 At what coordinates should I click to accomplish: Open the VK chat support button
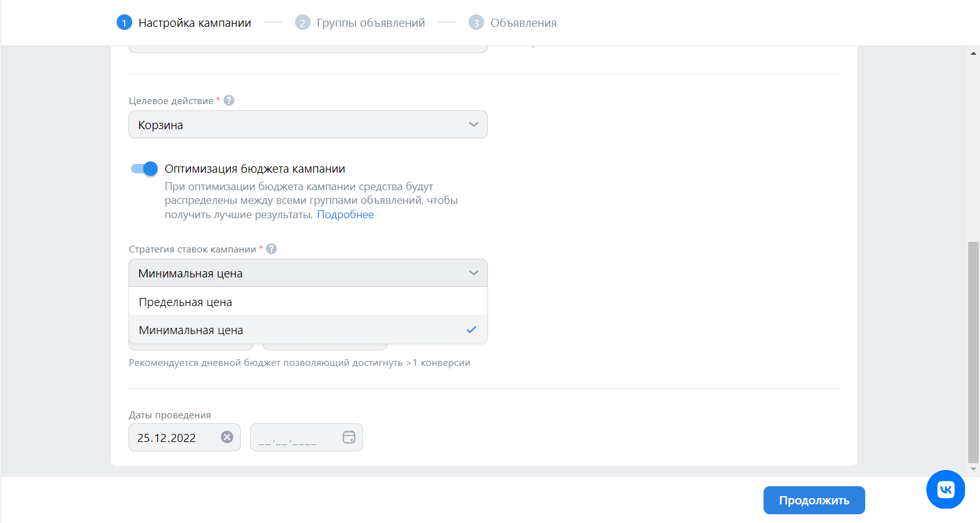tap(946, 489)
